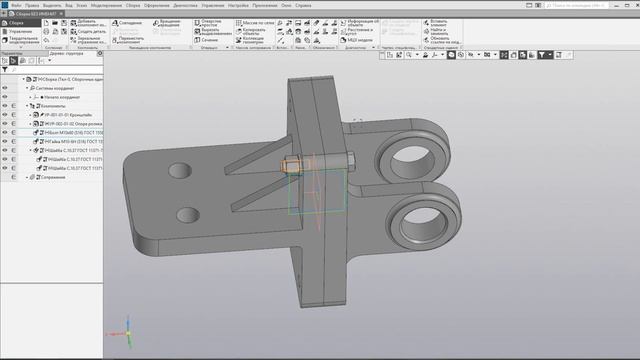Image resolution: width=640 pixels, height=360 pixels.
Task: Click Расстояние и угол command
Action: click(357, 31)
